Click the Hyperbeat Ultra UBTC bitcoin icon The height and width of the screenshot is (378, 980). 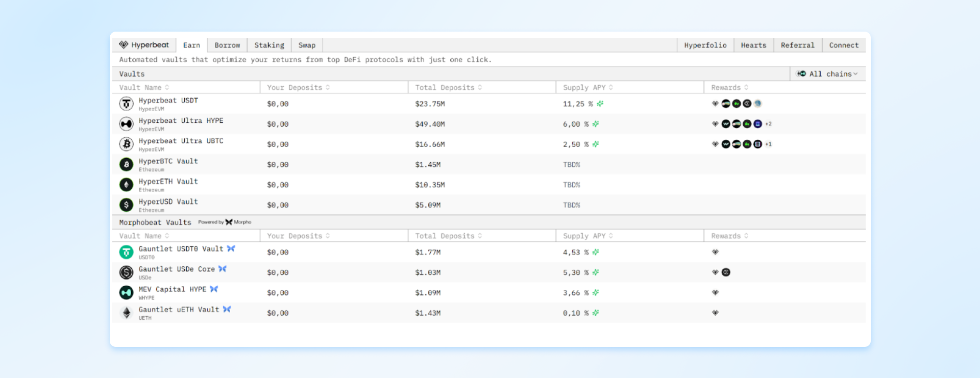coord(126,144)
